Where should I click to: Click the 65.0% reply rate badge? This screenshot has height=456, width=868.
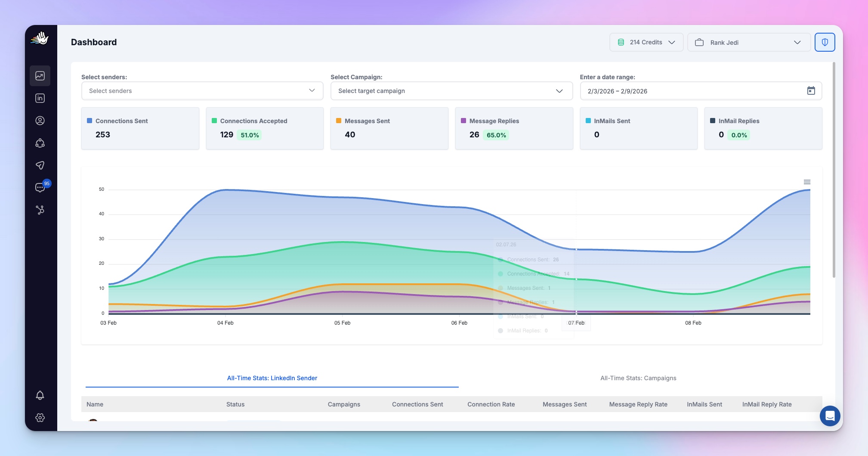tap(496, 135)
